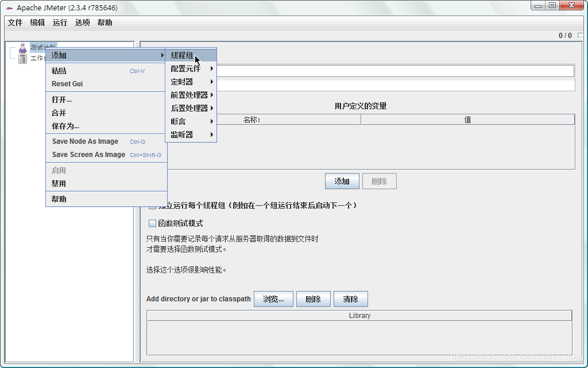Click the 删除 button under variables table
588x368 pixels.
pyautogui.click(x=379, y=181)
